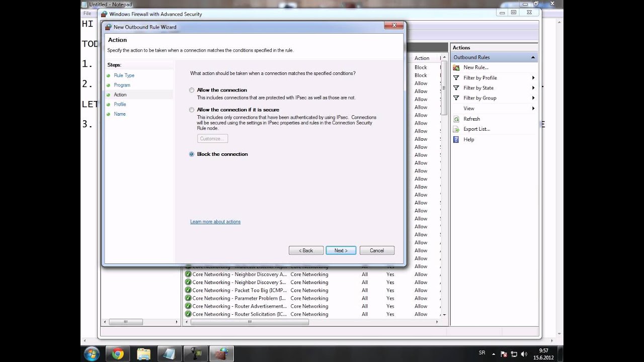This screenshot has height=362, width=644.
Task: Cancel the New Outbound Rule Wizard
Action: (377, 250)
